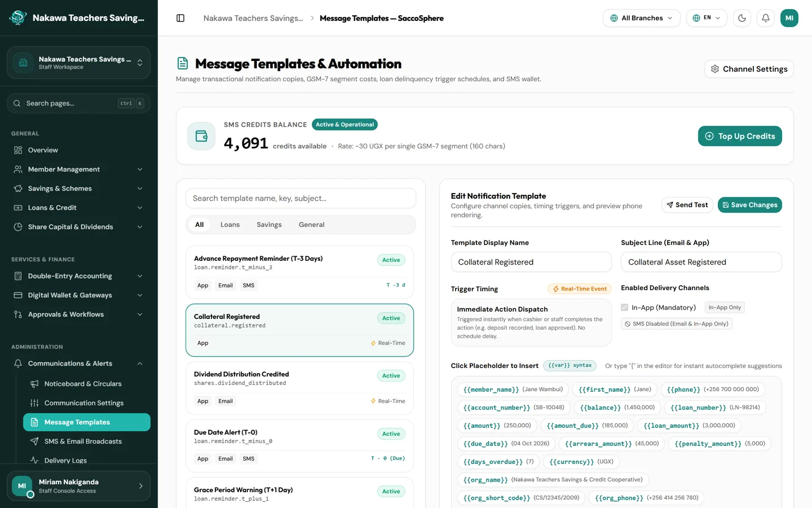
Task: Switch to dark mode moon icon
Action: point(742,18)
